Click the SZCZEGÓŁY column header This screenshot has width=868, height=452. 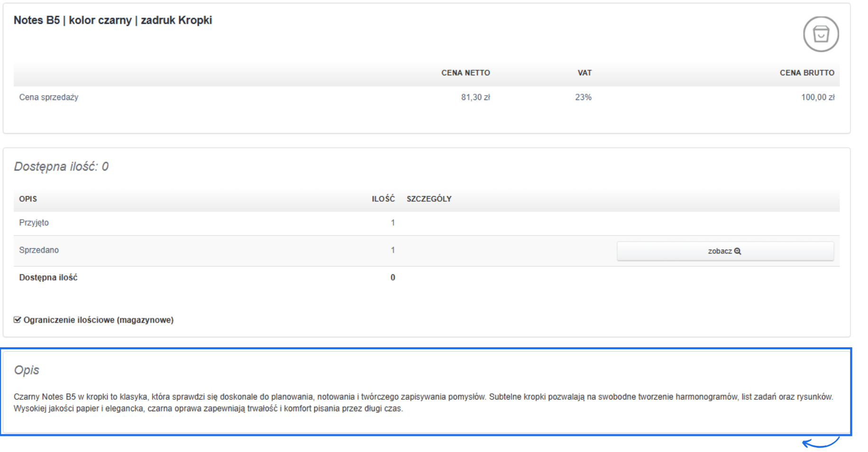click(x=429, y=199)
